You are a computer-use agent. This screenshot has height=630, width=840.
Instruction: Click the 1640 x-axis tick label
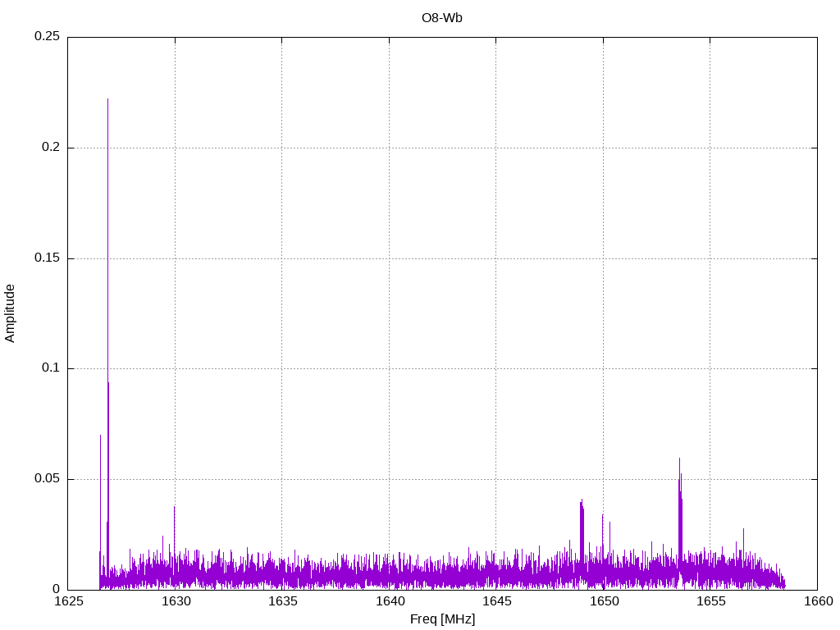389,602
